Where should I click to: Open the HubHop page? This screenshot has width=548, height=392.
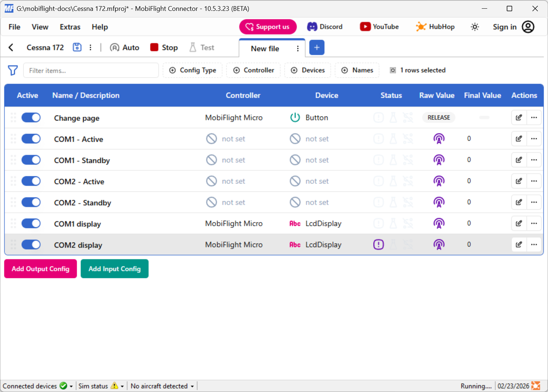(x=435, y=26)
